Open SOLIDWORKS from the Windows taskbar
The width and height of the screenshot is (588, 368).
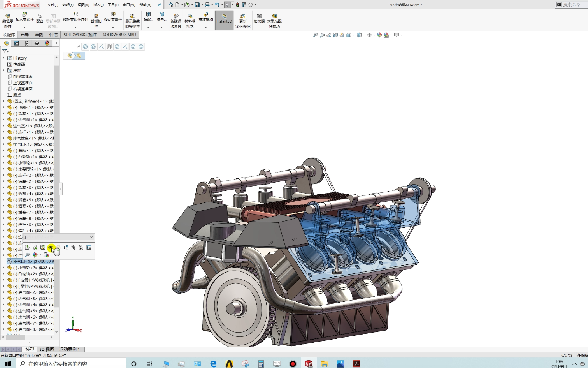pyautogui.click(x=309, y=363)
